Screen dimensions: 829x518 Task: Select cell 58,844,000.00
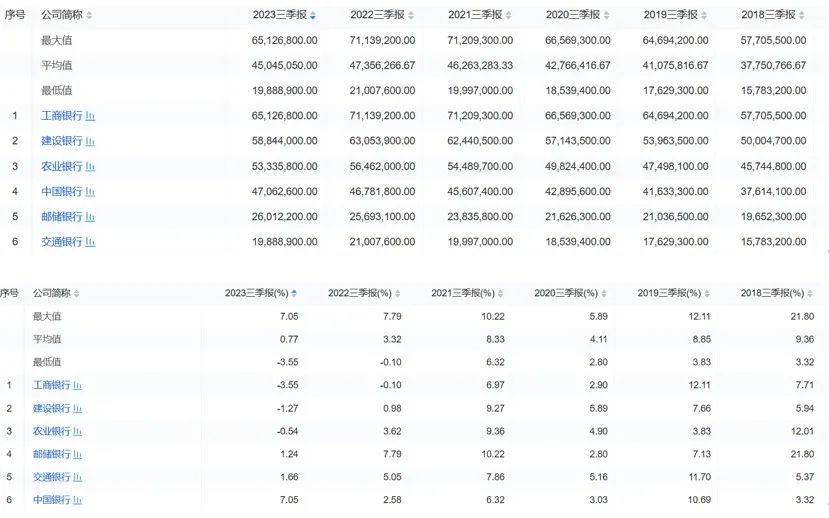[x=284, y=141]
